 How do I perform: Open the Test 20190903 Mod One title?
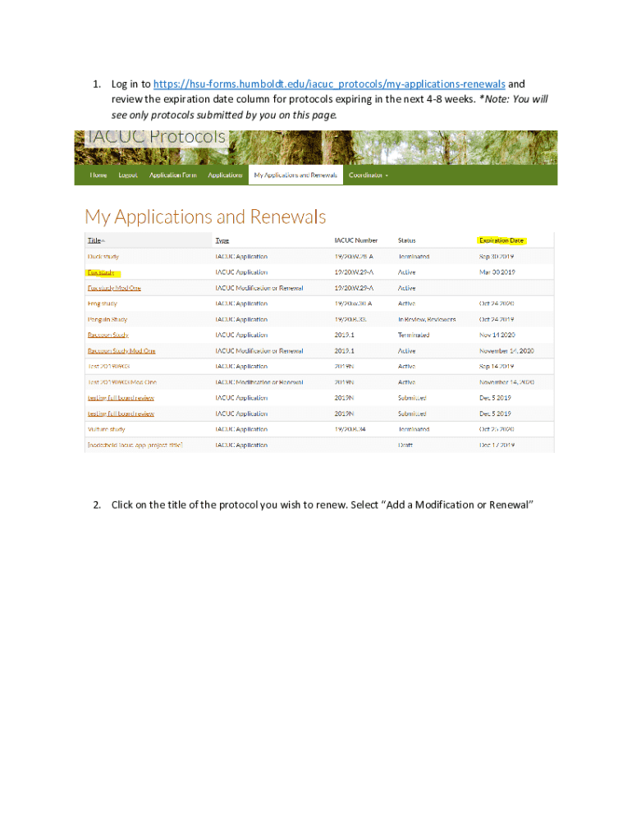pos(122,382)
